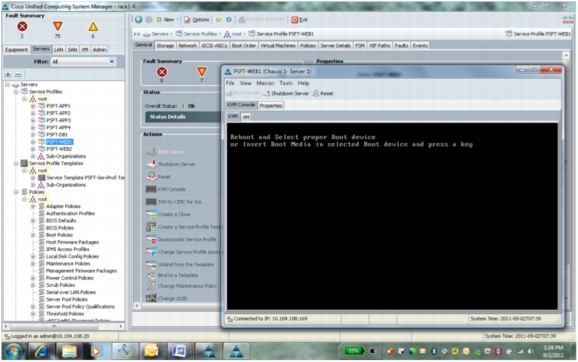The height and width of the screenshot is (362, 578).
Task: Click the Windows Start button
Action: (x=13, y=352)
